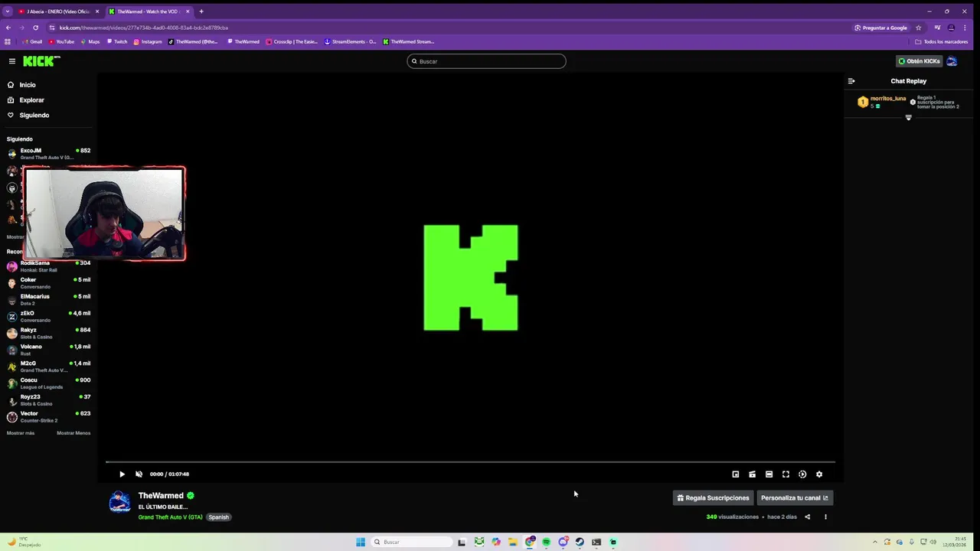
Task: Open the hamburger sidebar menu
Action: (x=11, y=61)
